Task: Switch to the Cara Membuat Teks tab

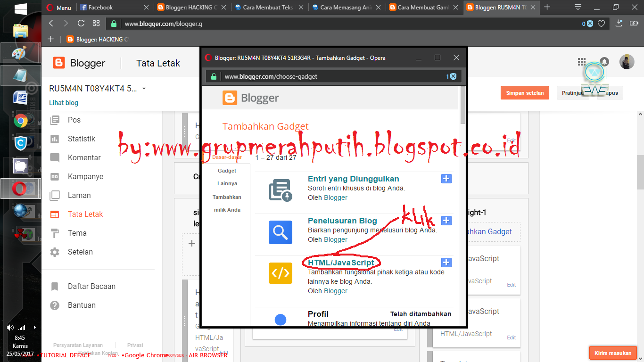Action: tap(270, 8)
